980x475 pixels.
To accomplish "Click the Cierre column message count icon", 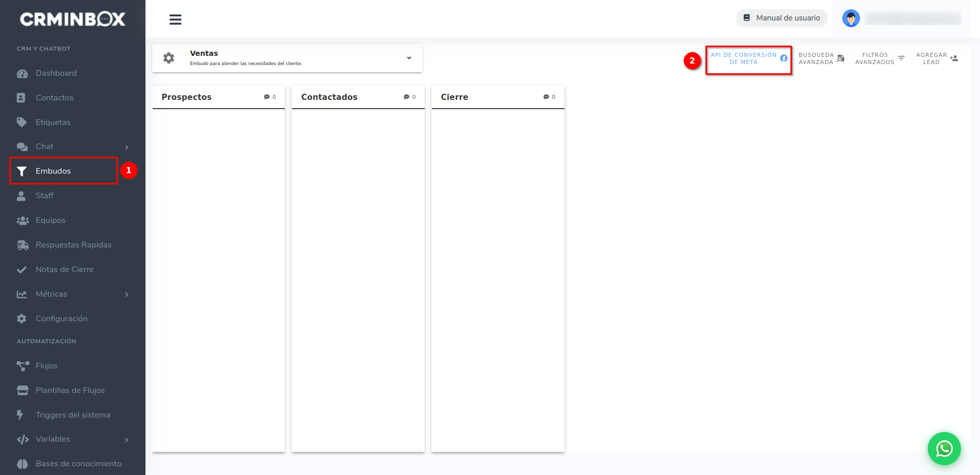I will point(546,97).
